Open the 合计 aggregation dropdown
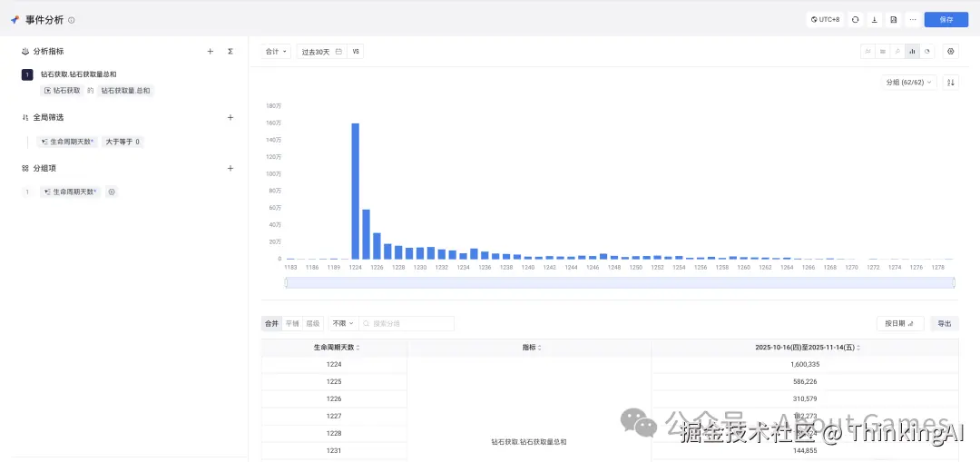This screenshot has height=462, width=980. click(276, 52)
